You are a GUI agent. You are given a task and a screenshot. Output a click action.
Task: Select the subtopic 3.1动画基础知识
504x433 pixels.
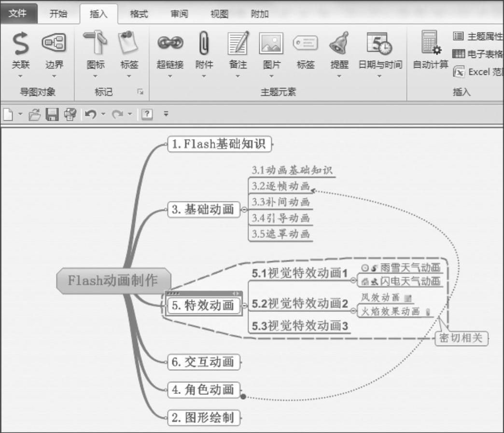click(x=292, y=170)
